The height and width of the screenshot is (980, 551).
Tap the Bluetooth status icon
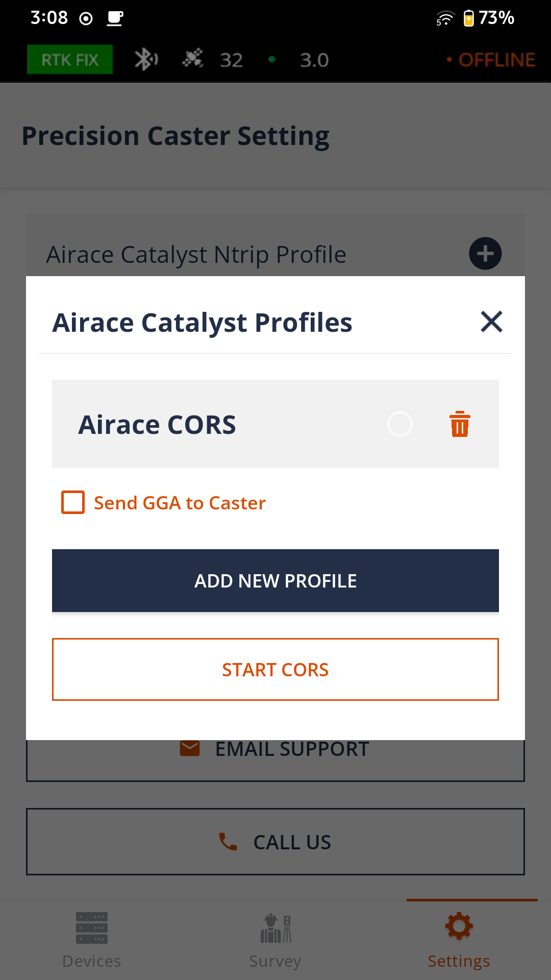tap(146, 60)
